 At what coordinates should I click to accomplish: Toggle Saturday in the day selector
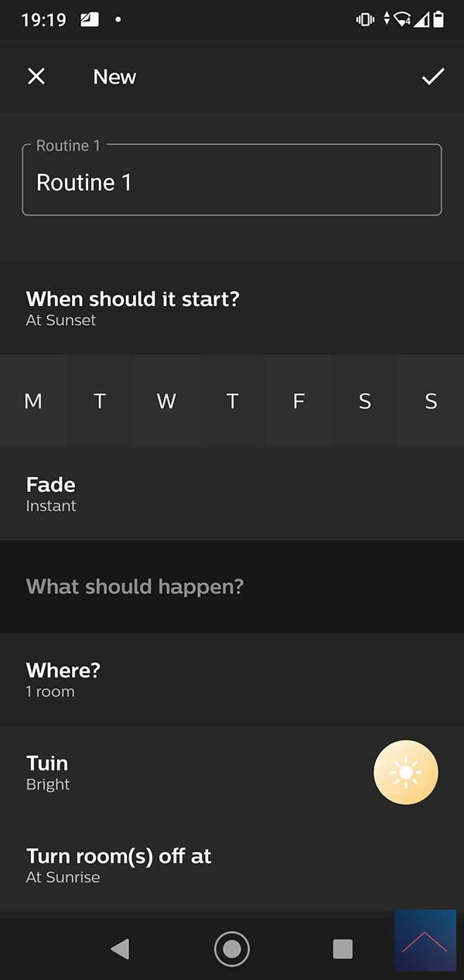[365, 401]
